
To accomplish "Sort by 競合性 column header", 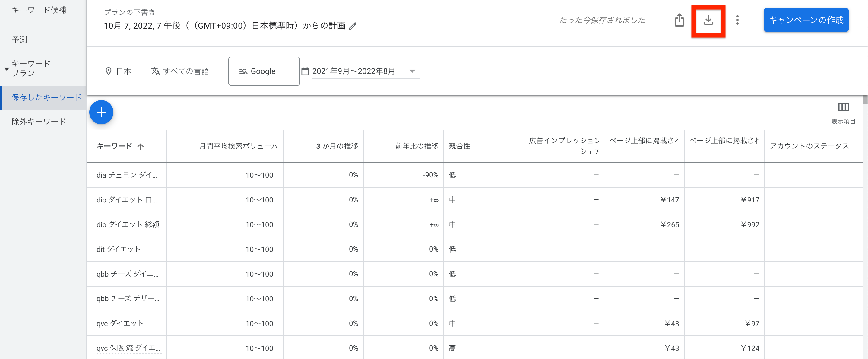I will [x=459, y=146].
